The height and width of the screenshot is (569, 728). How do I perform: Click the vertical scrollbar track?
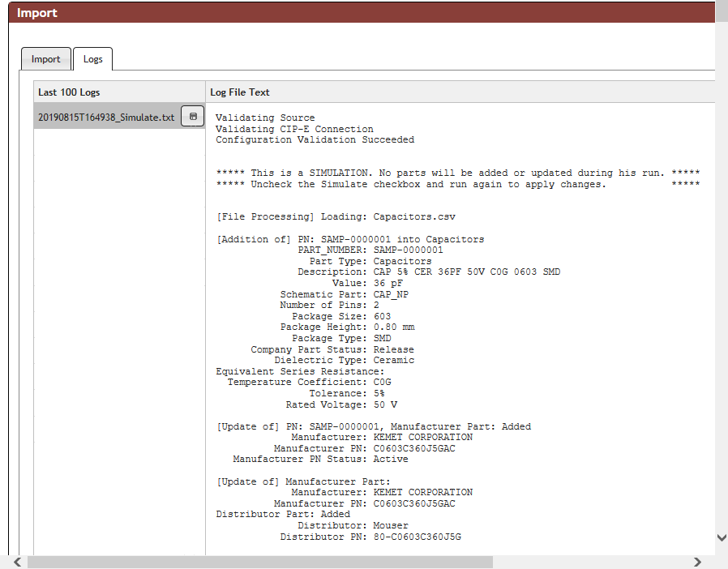click(722, 324)
